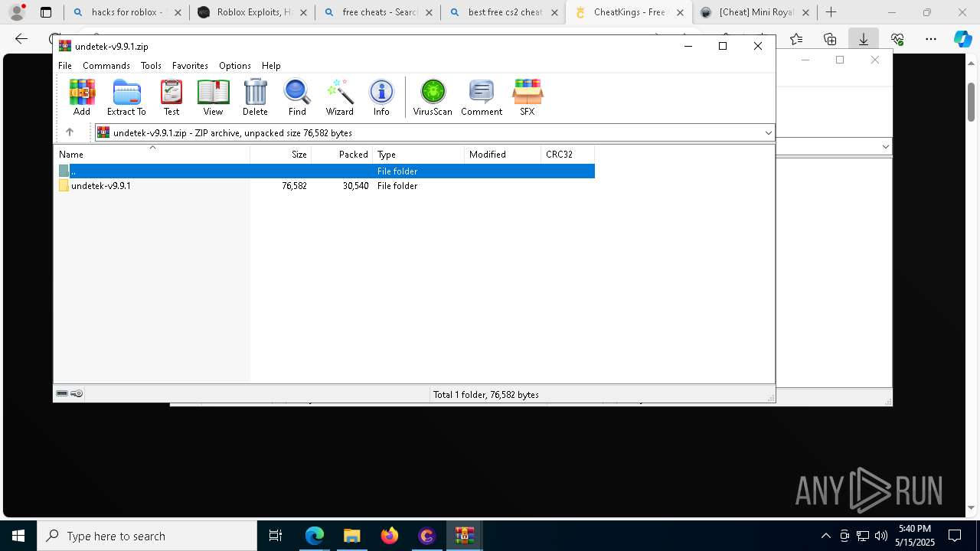Open the Options menu
Screen dimensions: 980x551
pos(235,66)
